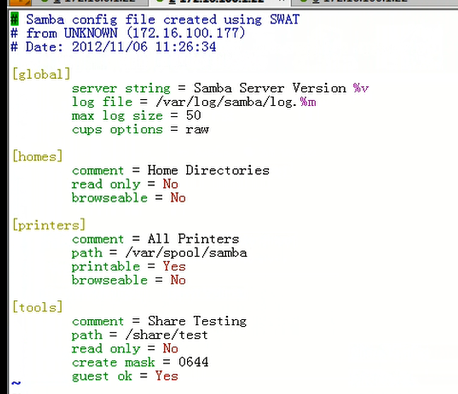Click the 'max log size = 50' line
The image size is (458, 394).
click(x=136, y=116)
